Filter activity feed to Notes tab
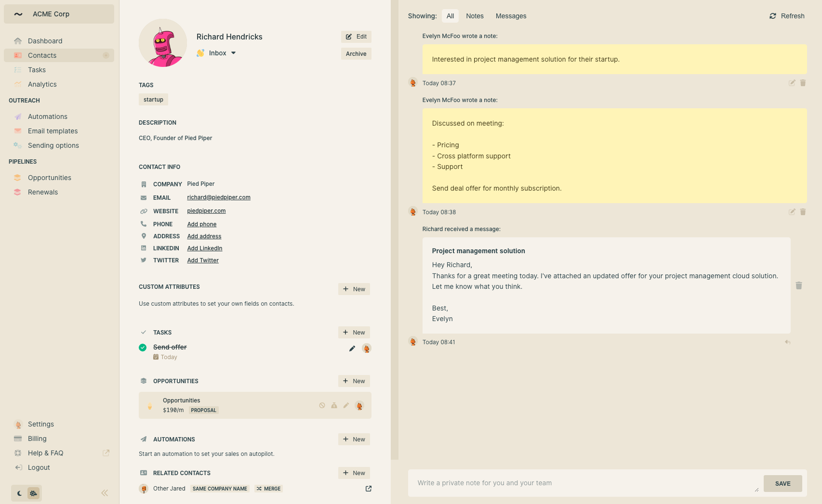 [x=475, y=16]
